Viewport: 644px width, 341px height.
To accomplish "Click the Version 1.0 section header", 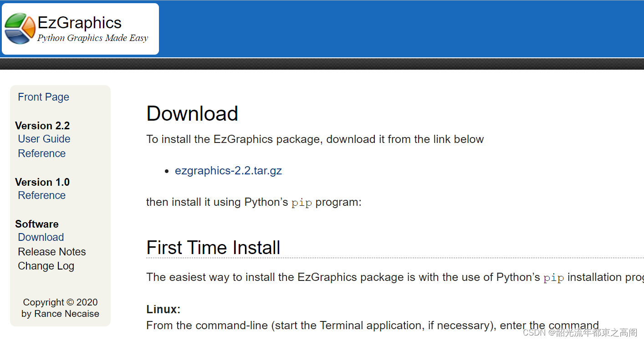I will coord(42,182).
